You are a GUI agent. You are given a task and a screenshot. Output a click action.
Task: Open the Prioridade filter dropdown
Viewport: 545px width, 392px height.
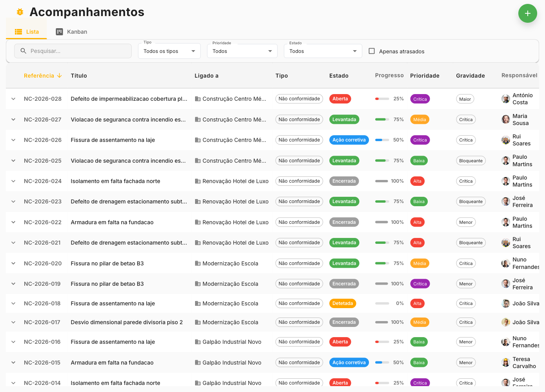coord(242,51)
